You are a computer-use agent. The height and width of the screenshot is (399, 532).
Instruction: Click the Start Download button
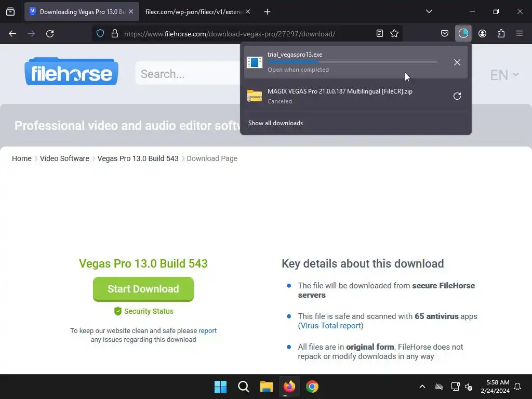coord(143,289)
